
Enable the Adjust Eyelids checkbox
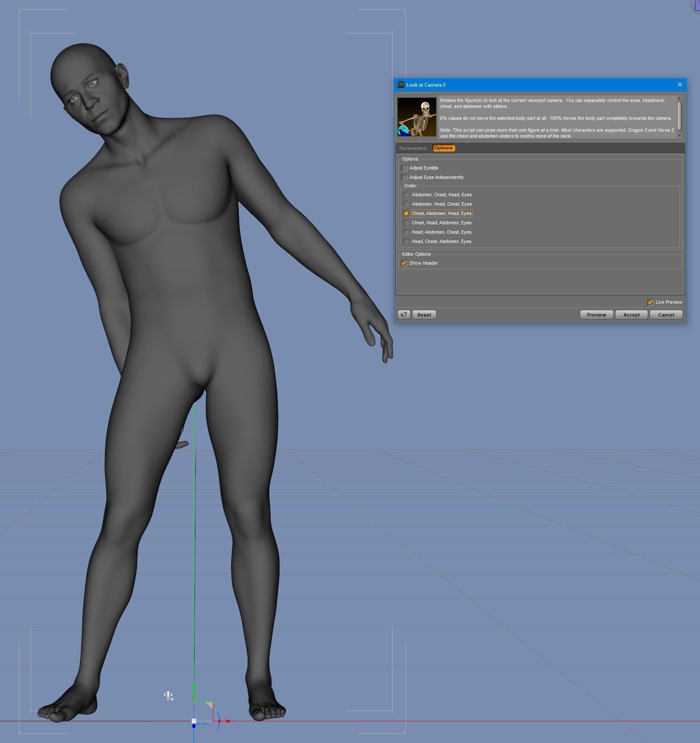tap(404, 168)
